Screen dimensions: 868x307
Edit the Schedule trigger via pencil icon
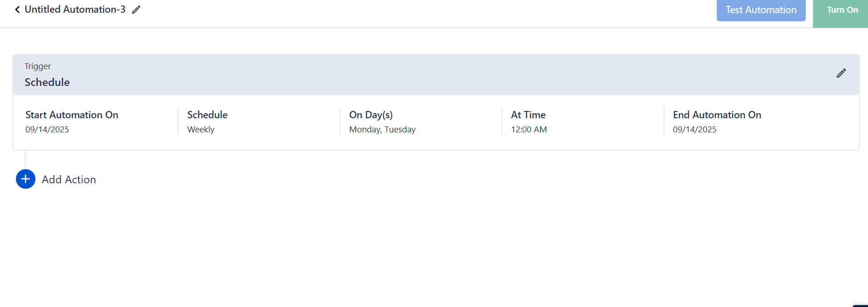point(841,73)
